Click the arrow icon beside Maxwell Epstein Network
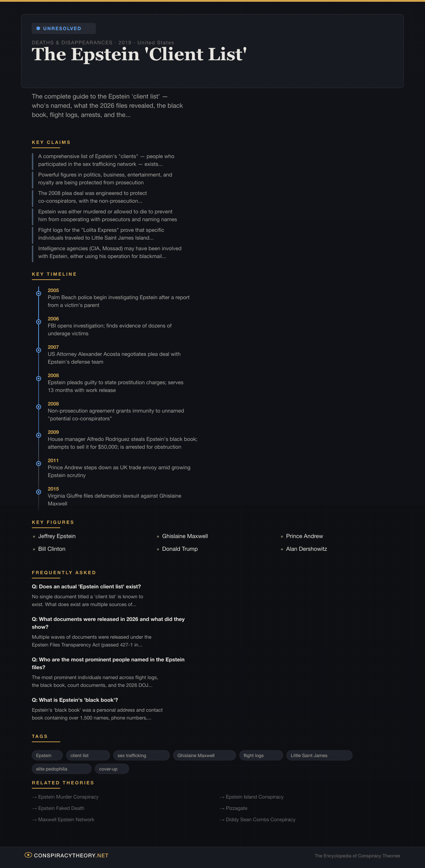Viewport: 425px width, 868px height. click(34, 820)
